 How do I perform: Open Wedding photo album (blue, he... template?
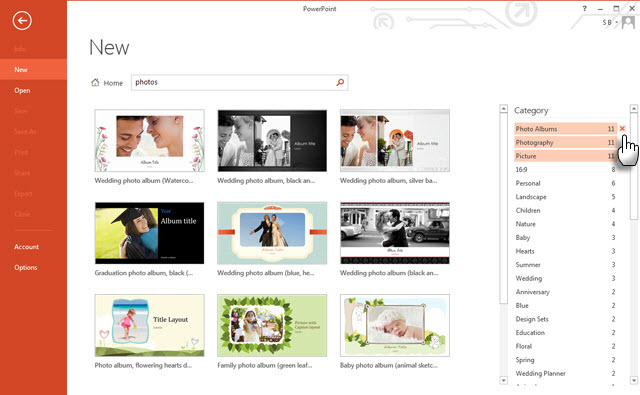point(272,233)
